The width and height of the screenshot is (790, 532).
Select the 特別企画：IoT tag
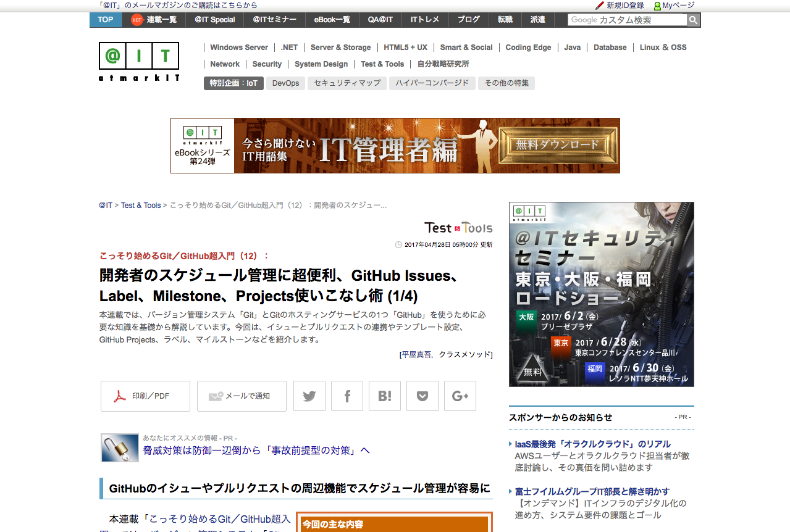pos(233,83)
